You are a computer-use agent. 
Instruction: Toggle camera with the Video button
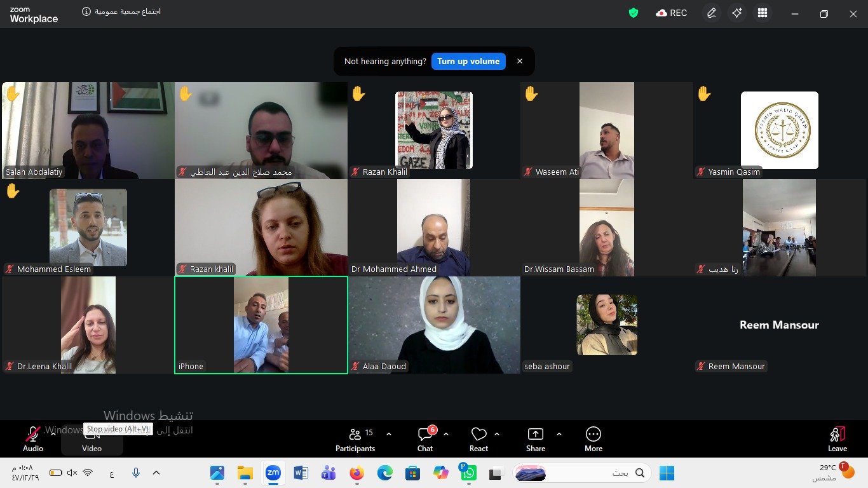tap(92, 440)
